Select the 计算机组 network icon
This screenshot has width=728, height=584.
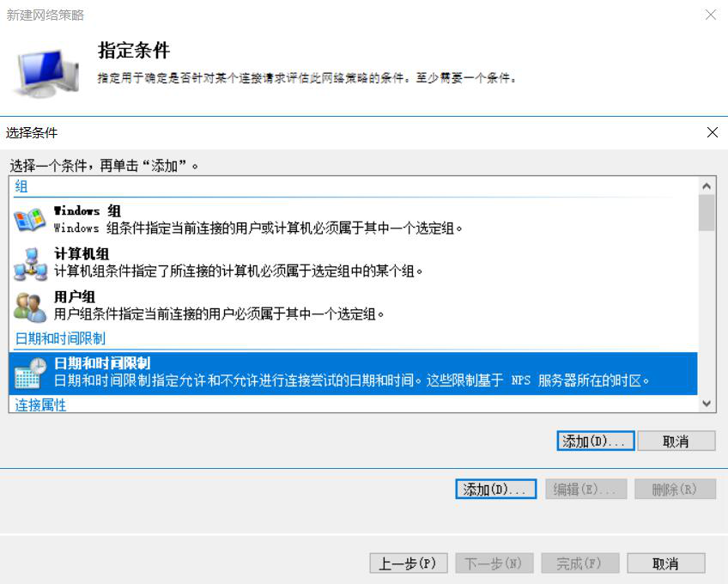pyautogui.click(x=30, y=264)
